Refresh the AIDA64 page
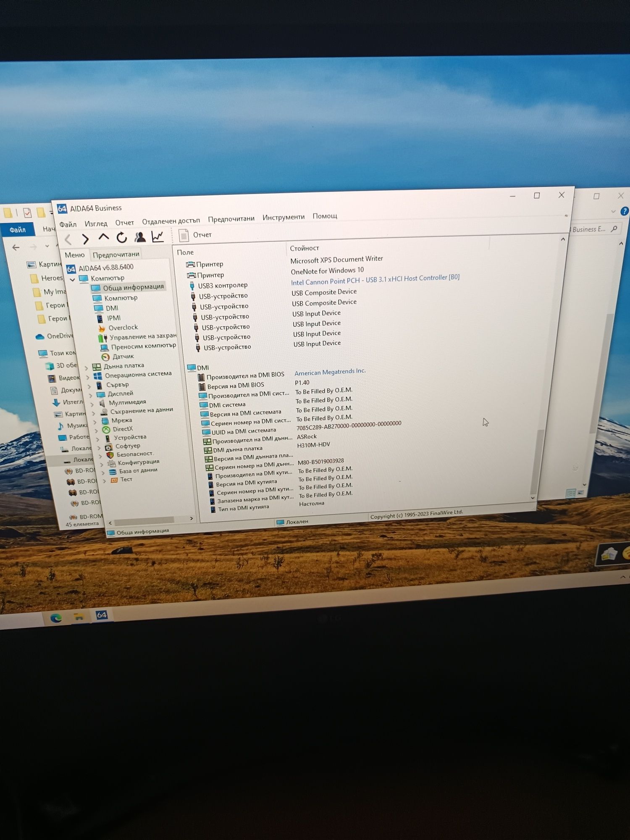Image resolution: width=630 pixels, height=840 pixels. click(x=122, y=238)
